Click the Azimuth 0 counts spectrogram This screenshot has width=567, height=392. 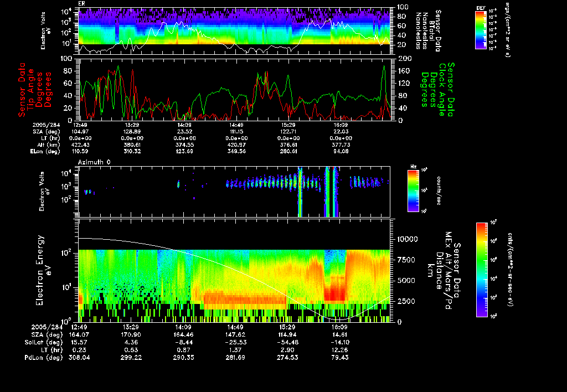pyautogui.click(x=234, y=192)
